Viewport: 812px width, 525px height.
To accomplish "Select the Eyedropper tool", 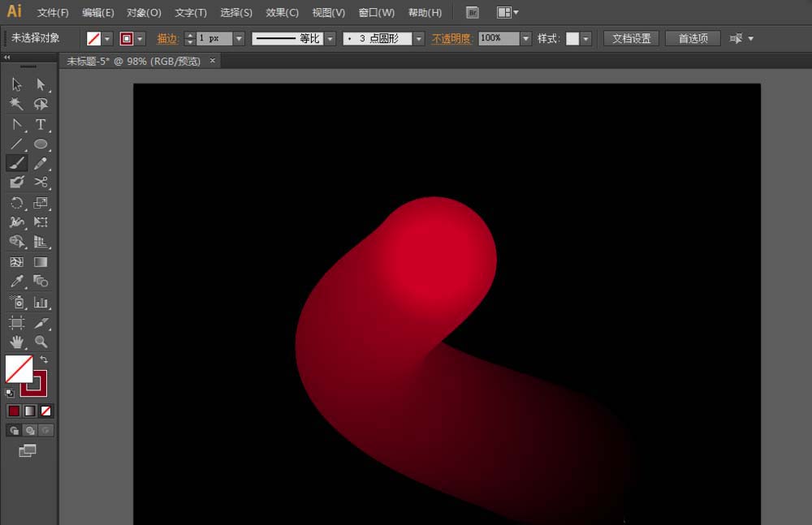I will coord(16,282).
